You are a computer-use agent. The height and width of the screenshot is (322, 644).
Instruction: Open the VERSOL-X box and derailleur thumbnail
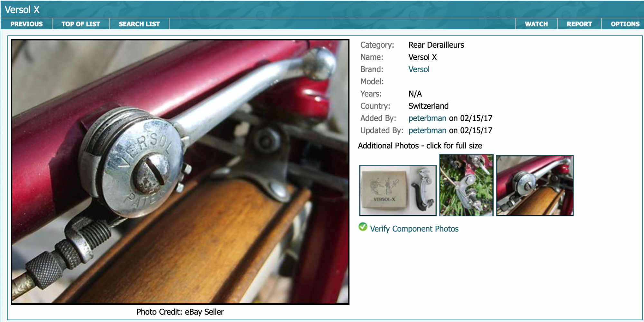coord(398,190)
